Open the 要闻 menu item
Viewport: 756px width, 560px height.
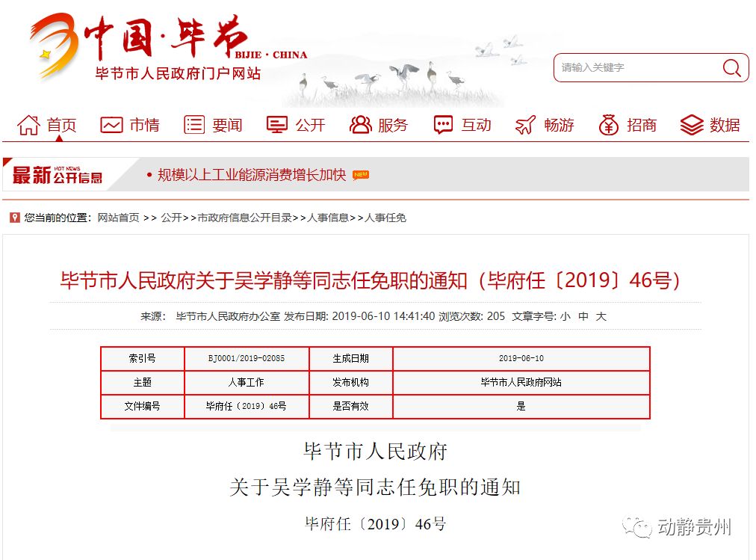[x=228, y=126]
